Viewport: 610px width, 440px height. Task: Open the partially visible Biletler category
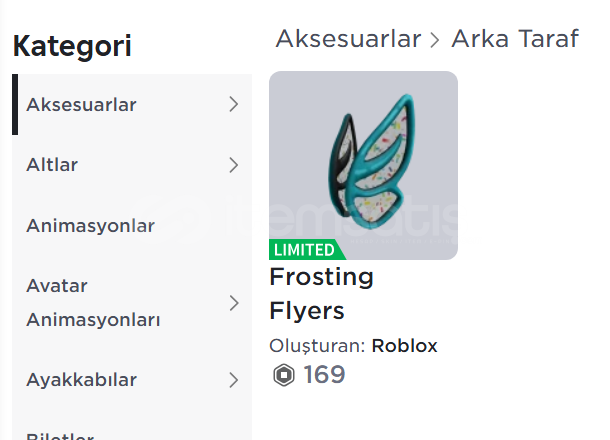tap(60, 436)
